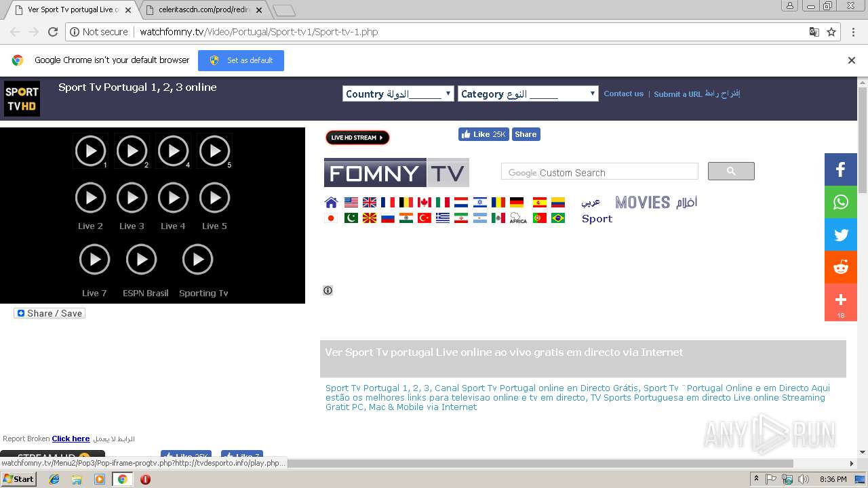Viewport: 868px width, 488px height.
Task: Open the Sport link
Action: pos(597,218)
